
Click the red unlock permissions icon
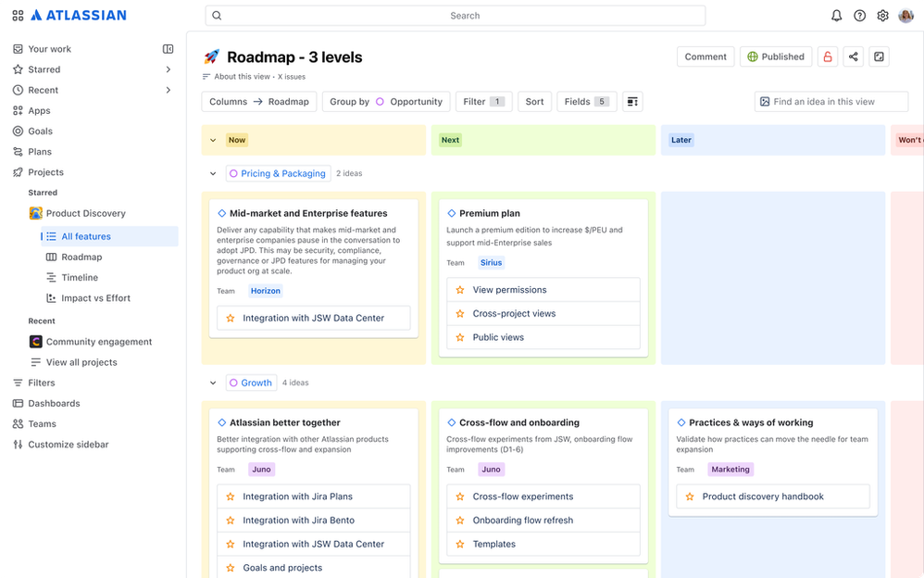(x=828, y=57)
